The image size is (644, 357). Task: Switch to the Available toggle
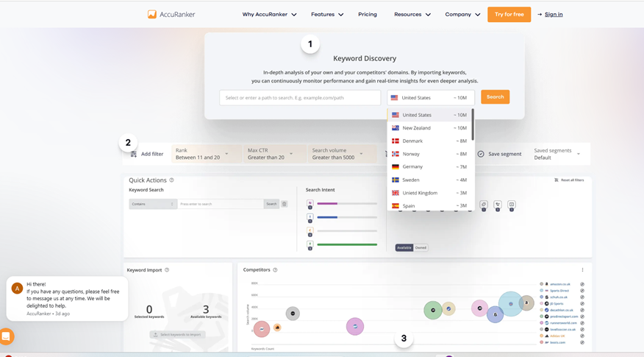[404, 247]
